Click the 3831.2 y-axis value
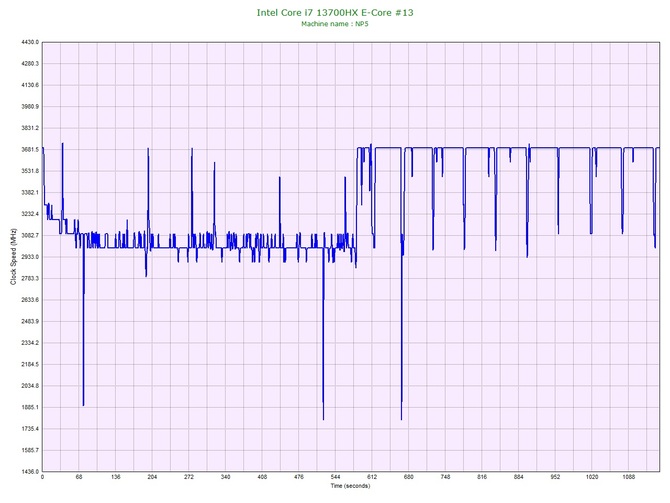The image size is (670, 503). click(x=30, y=128)
